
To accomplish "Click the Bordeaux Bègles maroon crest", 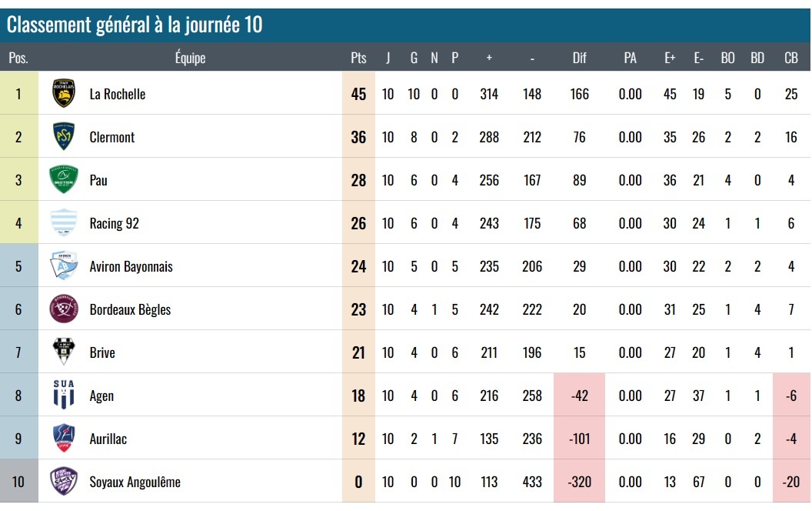I will coord(64,309).
